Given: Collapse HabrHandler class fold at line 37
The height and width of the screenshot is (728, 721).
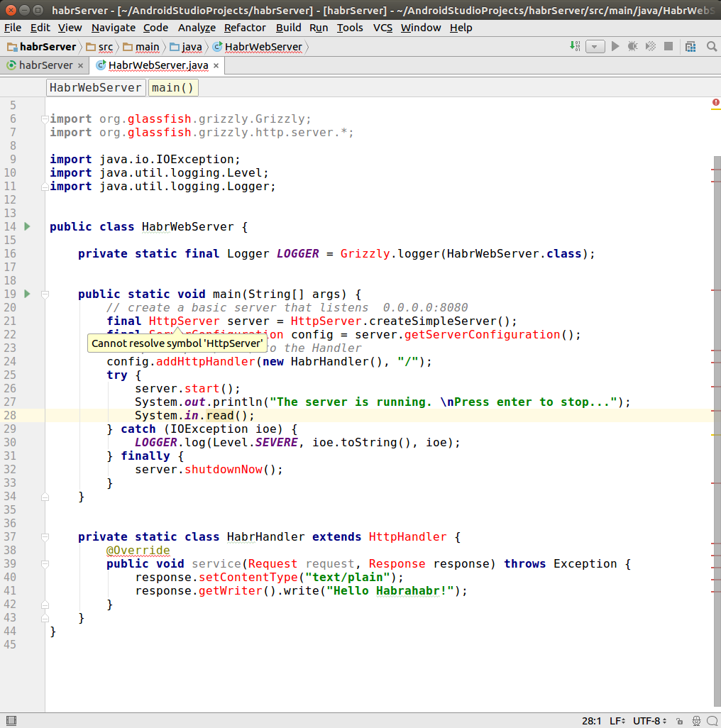Looking at the screenshot, I should 45,537.
